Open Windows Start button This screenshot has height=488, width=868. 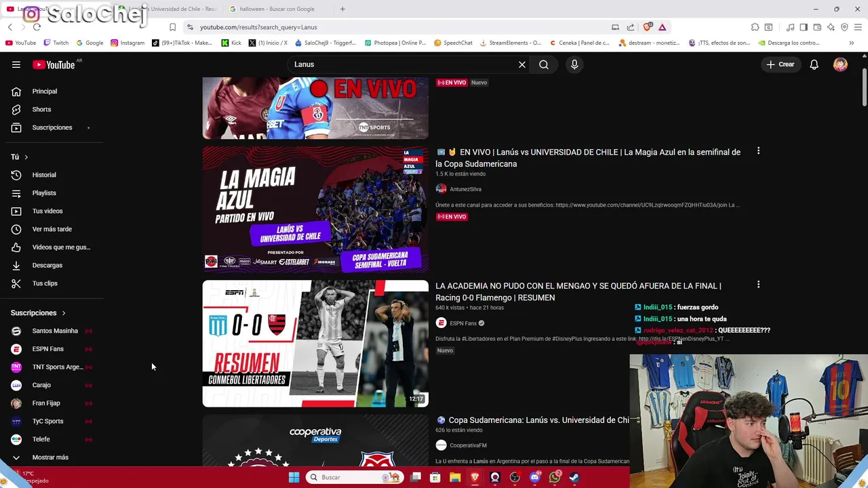[294, 477]
